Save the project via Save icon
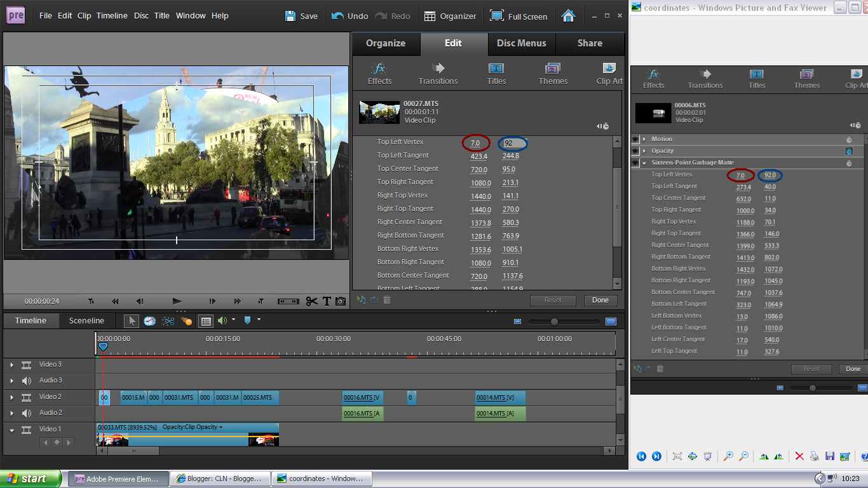This screenshot has width=868, height=488. [x=301, y=16]
